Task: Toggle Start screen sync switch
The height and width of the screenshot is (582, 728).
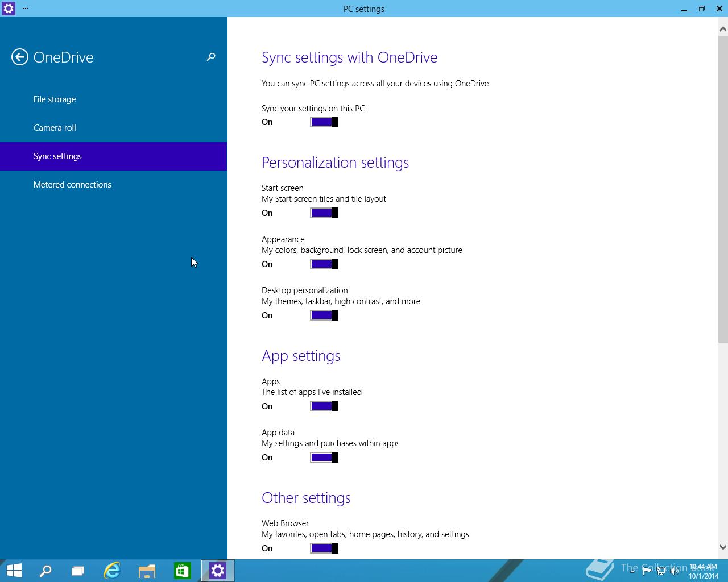Action: [x=324, y=213]
